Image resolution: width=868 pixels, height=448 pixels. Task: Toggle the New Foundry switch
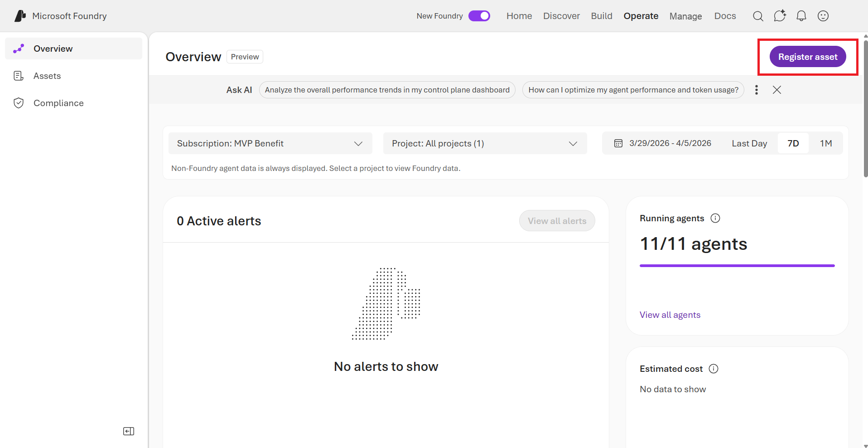point(479,16)
